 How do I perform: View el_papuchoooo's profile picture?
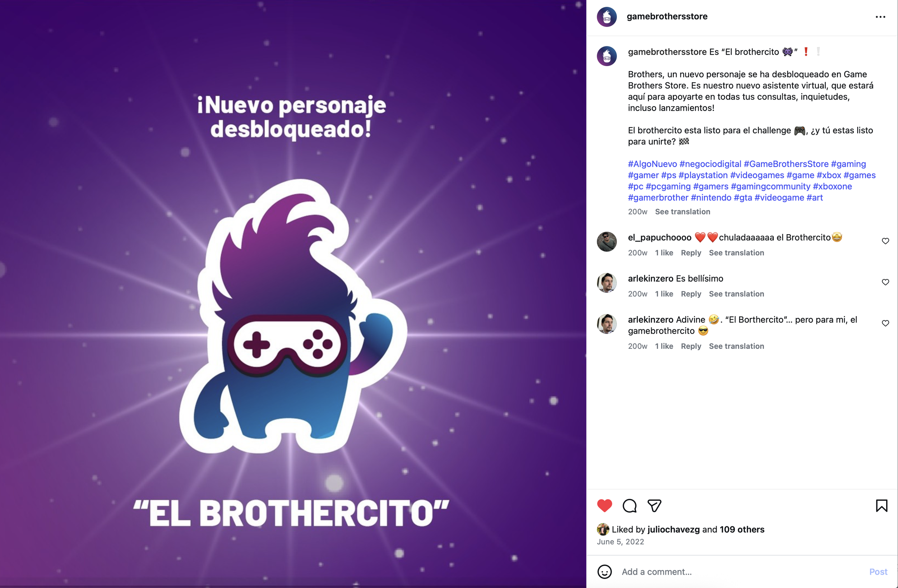coord(607,241)
